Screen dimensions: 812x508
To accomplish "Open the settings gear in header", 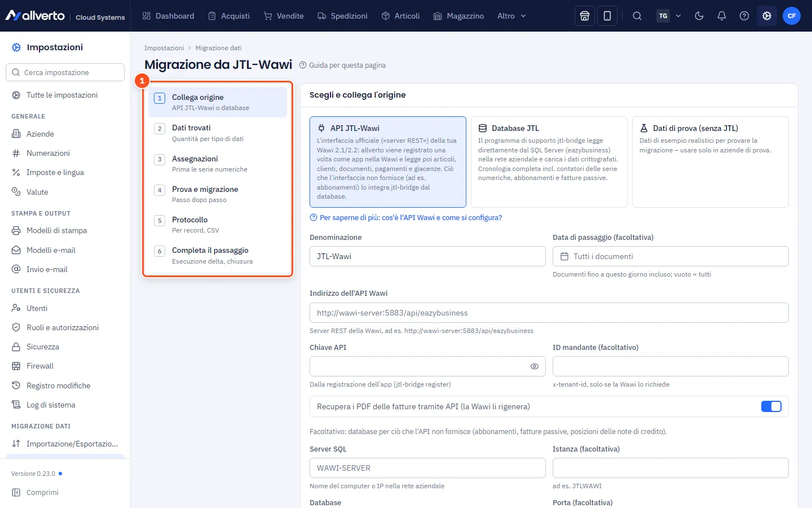I will (x=767, y=16).
